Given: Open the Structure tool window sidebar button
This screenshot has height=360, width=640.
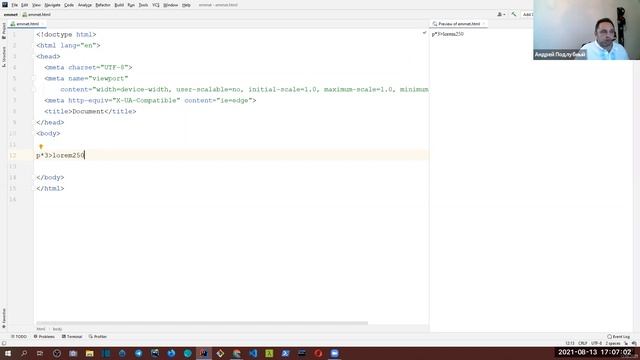Looking at the screenshot, I should coord(4,57).
